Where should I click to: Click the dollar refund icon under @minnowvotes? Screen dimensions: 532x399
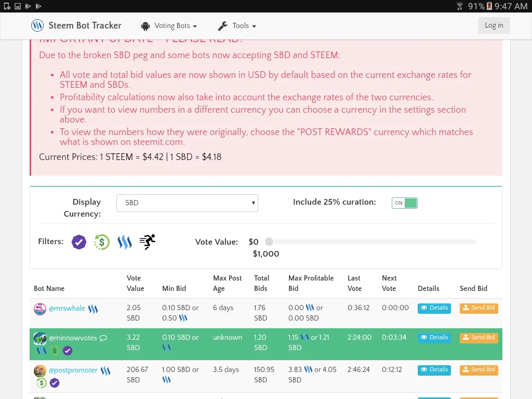54,351
